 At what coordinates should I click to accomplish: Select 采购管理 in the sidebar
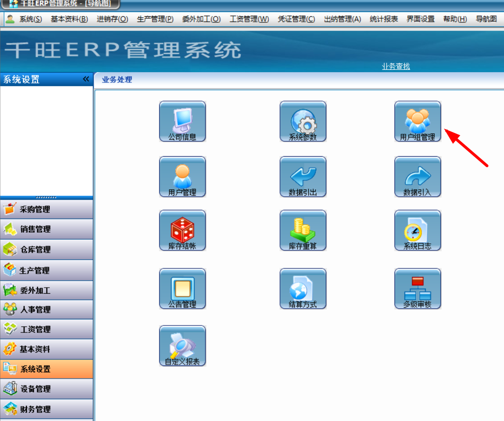coord(47,209)
